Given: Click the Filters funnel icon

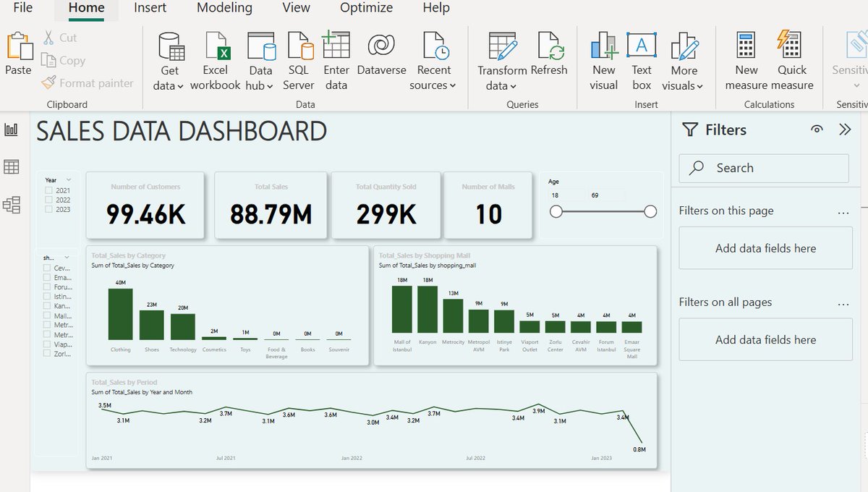Looking at the screenshot, I should point(690,130).
